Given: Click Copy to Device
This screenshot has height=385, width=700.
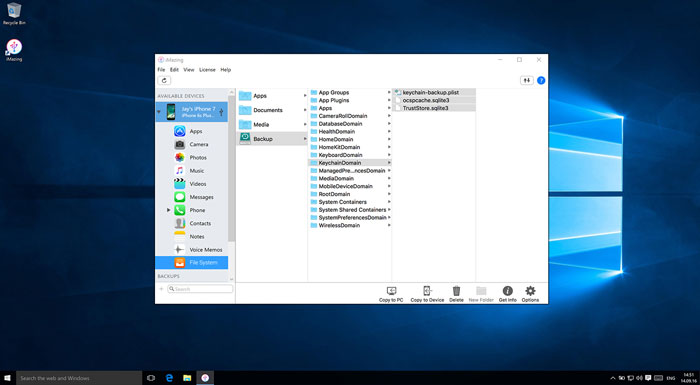Looking at the screenshot, I should 427,294.
